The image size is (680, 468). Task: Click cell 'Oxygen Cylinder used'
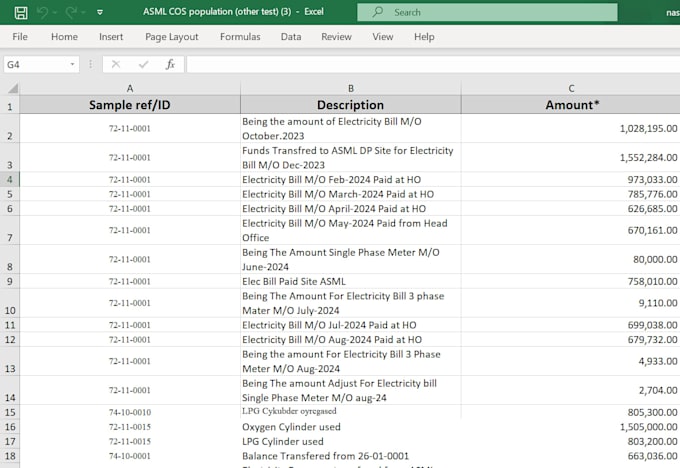[350, 427]
